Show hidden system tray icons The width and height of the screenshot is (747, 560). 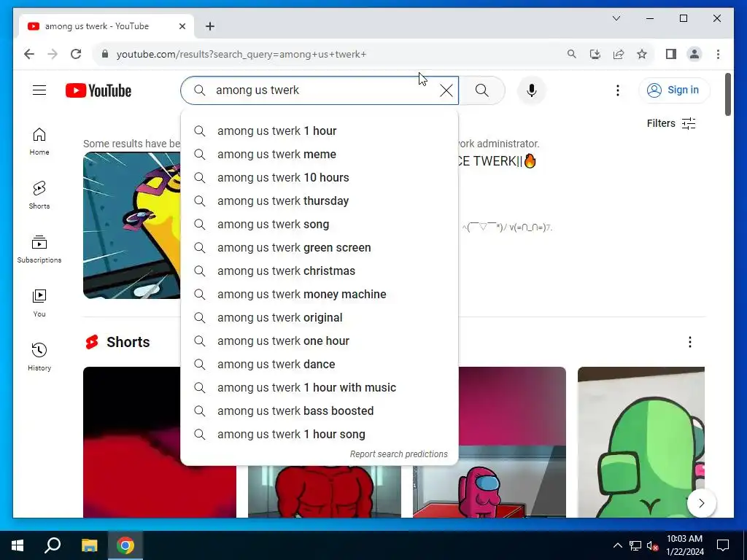617,545
